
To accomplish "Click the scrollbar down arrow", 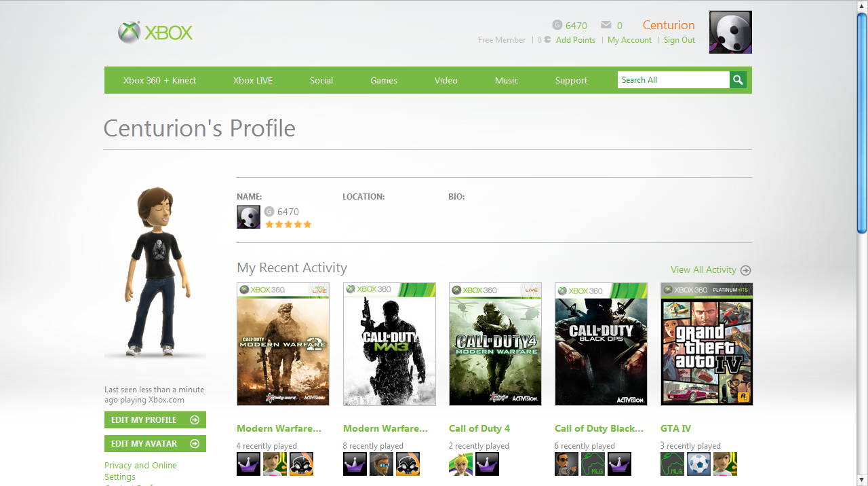I will (862, 480).
